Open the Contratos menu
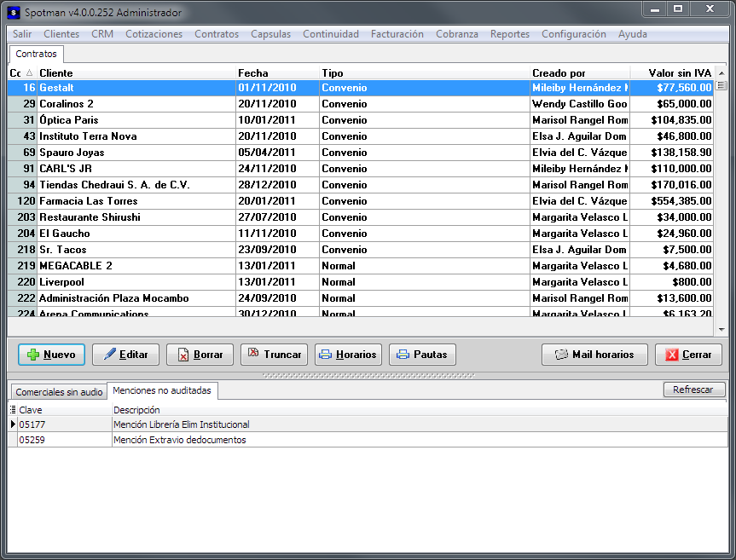The height and width of the screenshot is (560, 736). pos(217,34)
